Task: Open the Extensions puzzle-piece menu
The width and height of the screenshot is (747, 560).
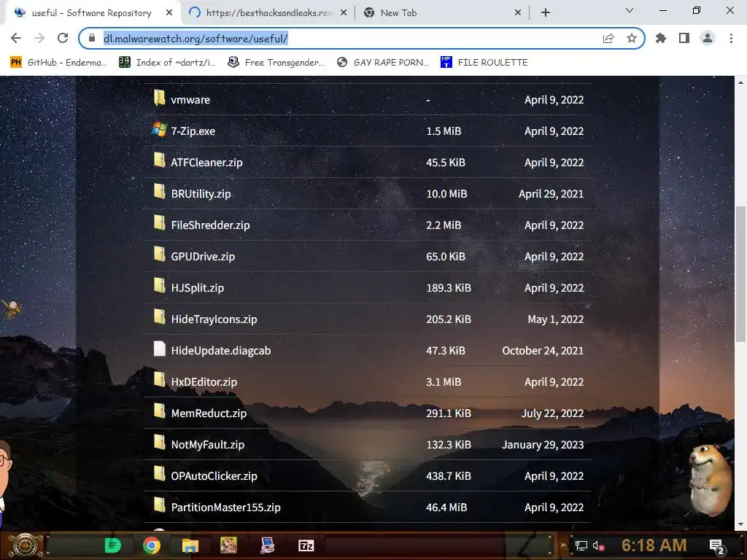Action: pyautogui.click(x=661, y=38)
